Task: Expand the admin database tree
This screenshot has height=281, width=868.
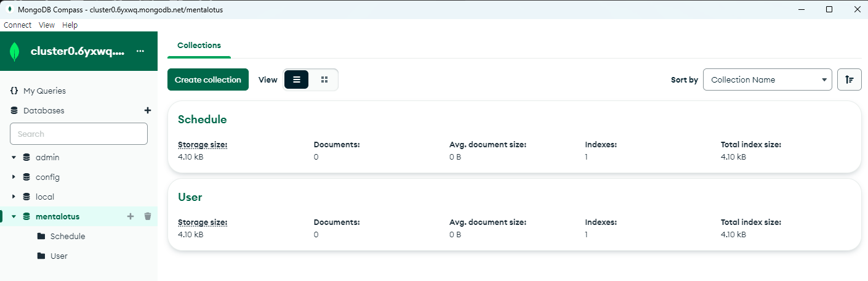Action: click(14, 157)
